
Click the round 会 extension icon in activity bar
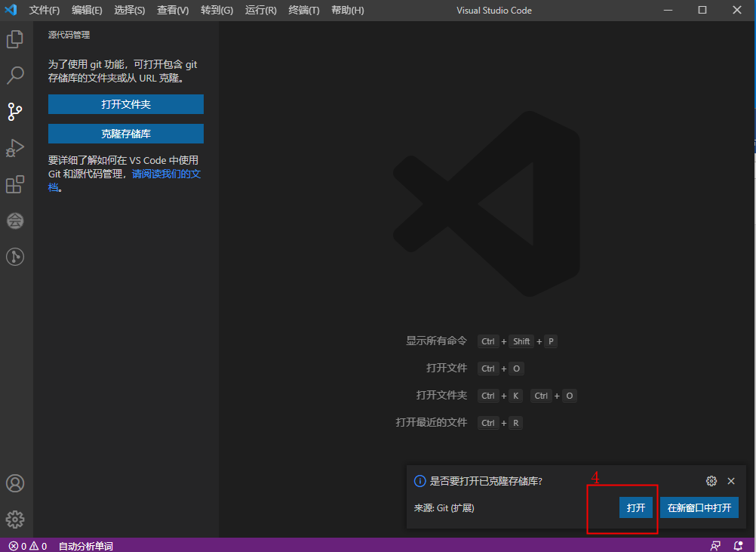(15, 221)
